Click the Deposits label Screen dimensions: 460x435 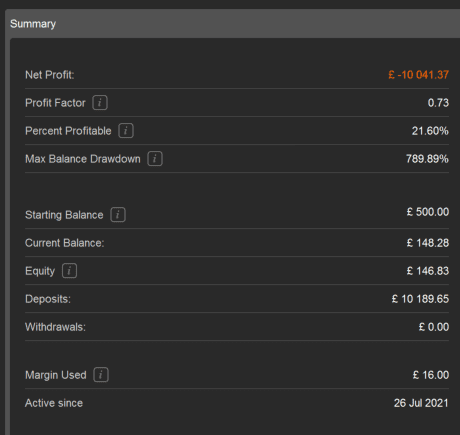(48, 299)
